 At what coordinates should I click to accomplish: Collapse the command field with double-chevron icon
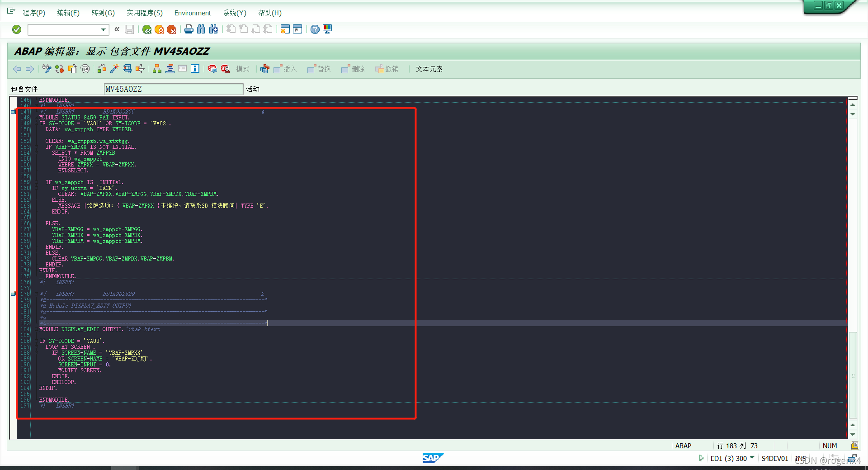(x=117, y=29)
